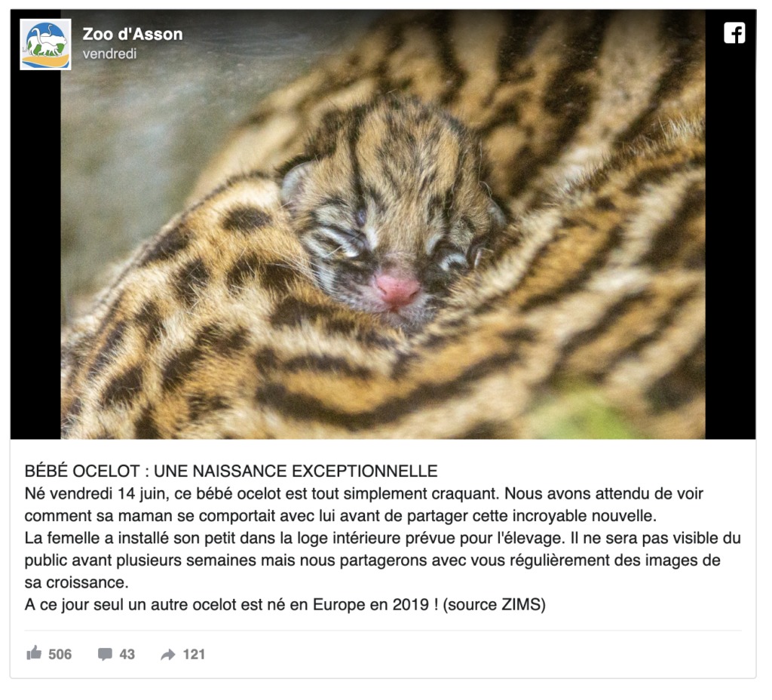View the 43 comments count
The width and height of the screenshot is (772, 700).
[127, 654]
